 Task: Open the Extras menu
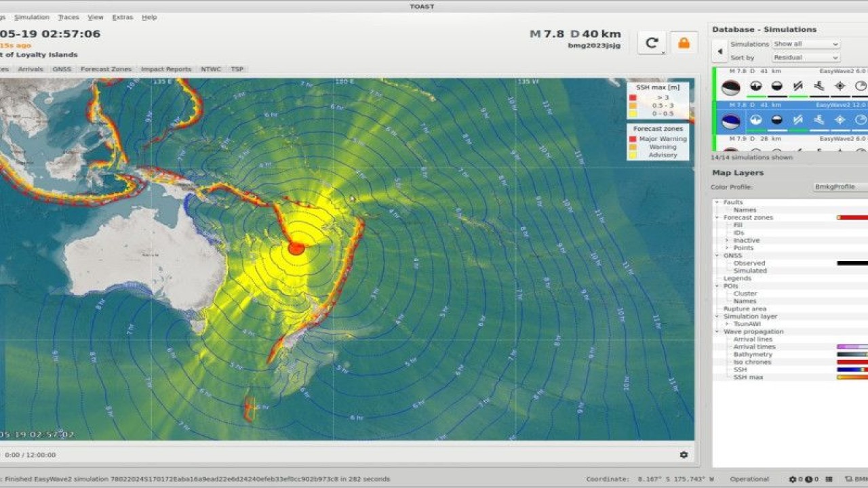tap(123, 17)
